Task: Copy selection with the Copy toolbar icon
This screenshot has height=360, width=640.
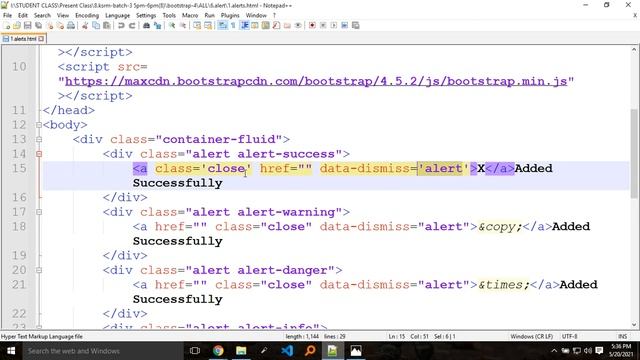Action: pos(96,25)
